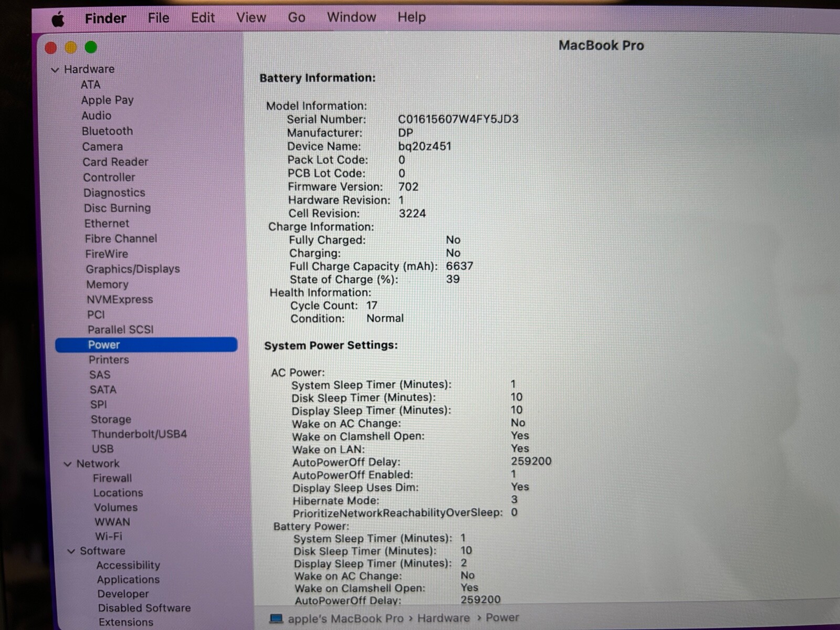Viewport: 840px width, 630px height.
Task: Select Firewall under Network
Action: [x=112, y=478]
